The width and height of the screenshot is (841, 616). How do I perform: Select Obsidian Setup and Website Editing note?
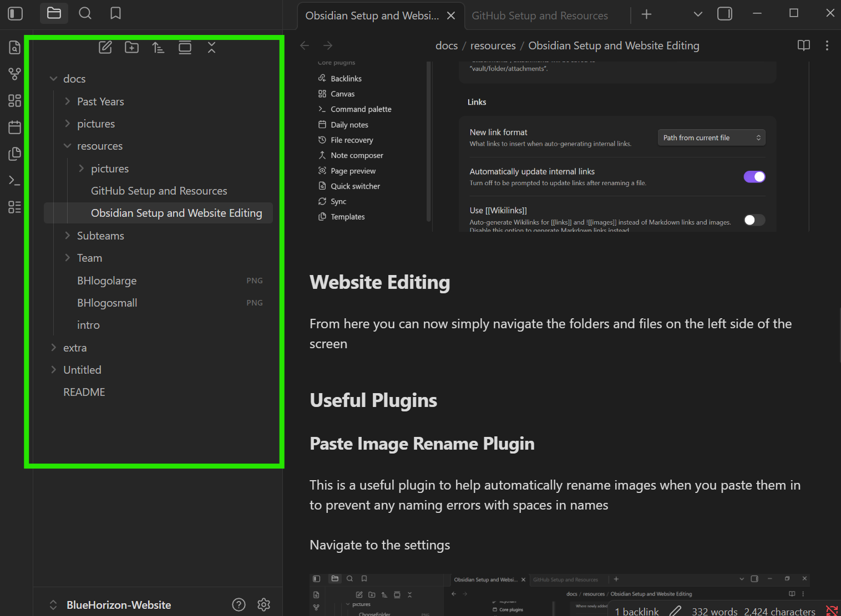(x=158, y=213)
